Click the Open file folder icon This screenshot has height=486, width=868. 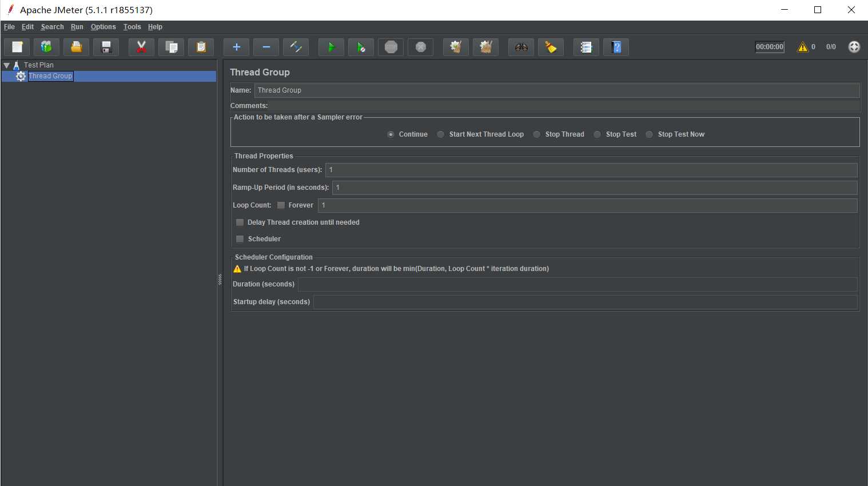[x=77, y=47]
